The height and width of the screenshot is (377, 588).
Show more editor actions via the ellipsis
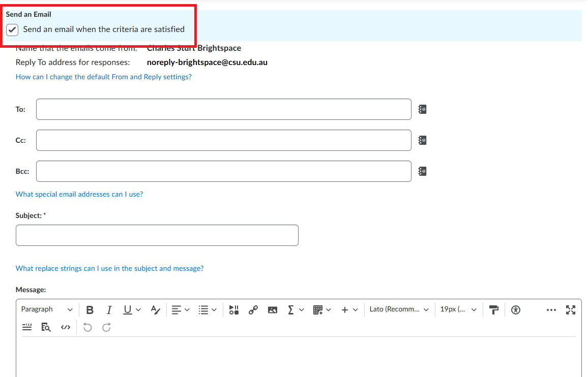click(551, 310)
